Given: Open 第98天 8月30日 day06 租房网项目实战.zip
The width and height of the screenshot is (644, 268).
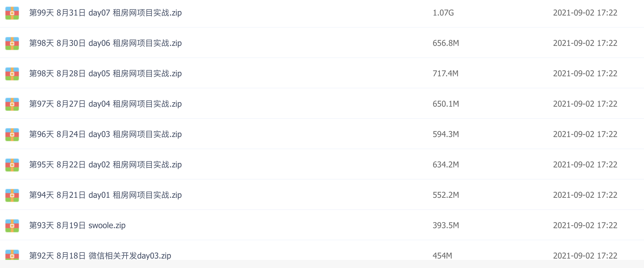Looking at the screenshot, I should point(105,43).
